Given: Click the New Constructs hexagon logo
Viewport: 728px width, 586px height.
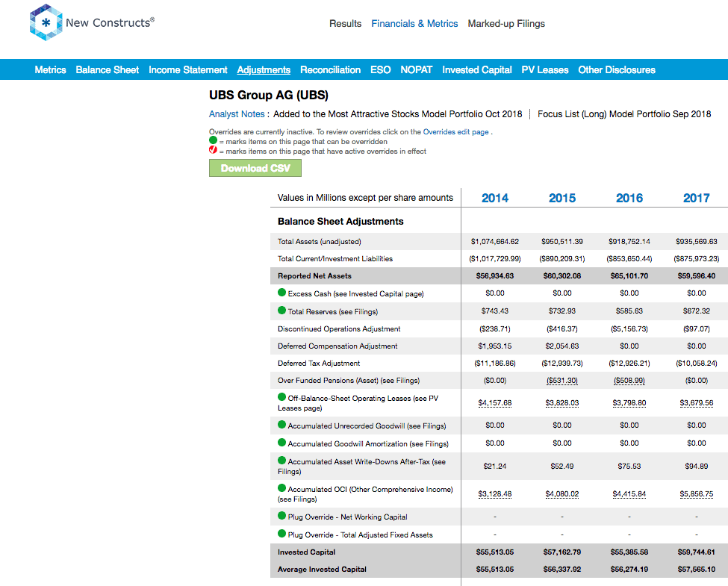Looking at the screenshot, I should tap(46, 22).
